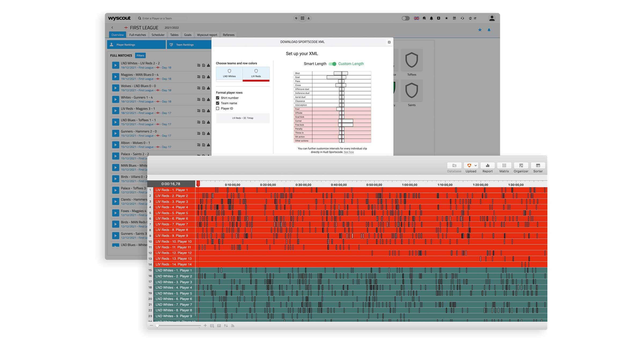The width and height of the screenshot is (644, 338).
Task: Open the Organizer tool
Action: pyautogui.click(x=521, y=166)
